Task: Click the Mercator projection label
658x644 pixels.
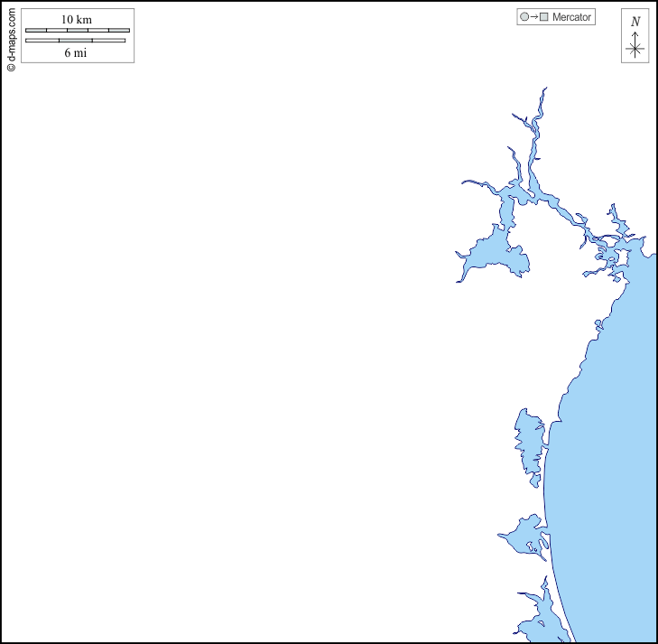Action: click(x=571, y=17)
